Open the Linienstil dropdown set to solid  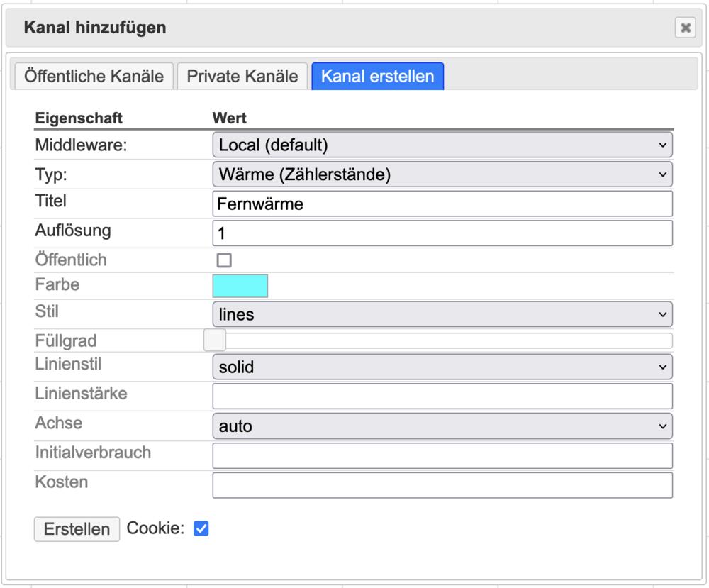[442, 367]
